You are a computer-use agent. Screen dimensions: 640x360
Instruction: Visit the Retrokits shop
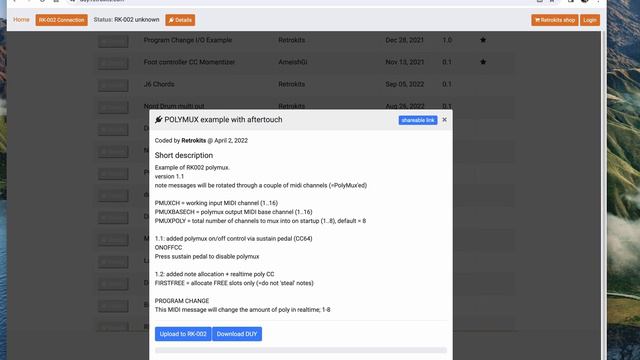[x=554, y=20]
